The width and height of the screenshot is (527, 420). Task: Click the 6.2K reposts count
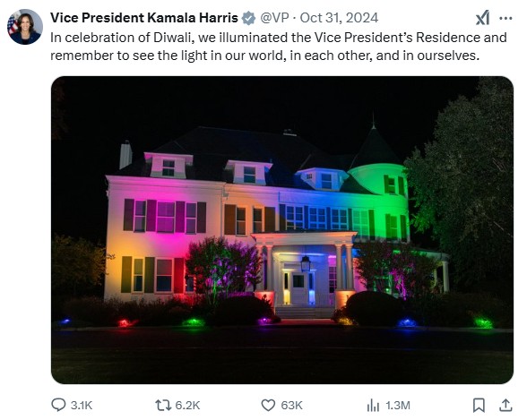pos(187,406)
